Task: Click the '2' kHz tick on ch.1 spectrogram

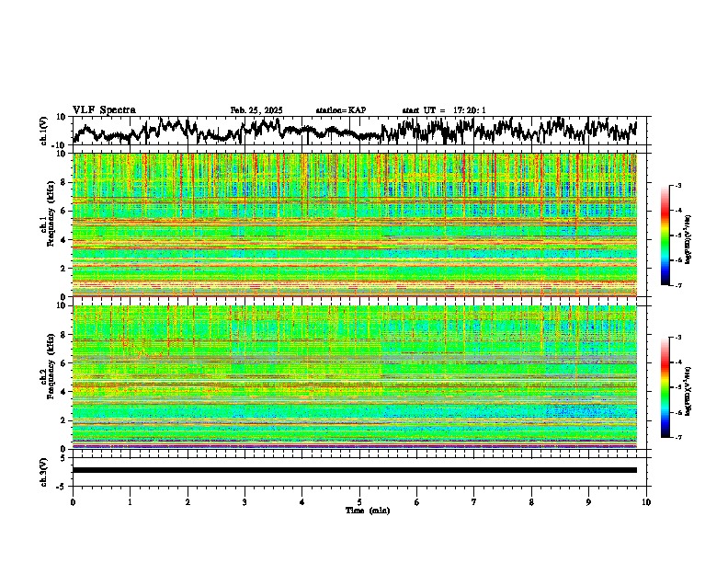Action: pos(64,269)
